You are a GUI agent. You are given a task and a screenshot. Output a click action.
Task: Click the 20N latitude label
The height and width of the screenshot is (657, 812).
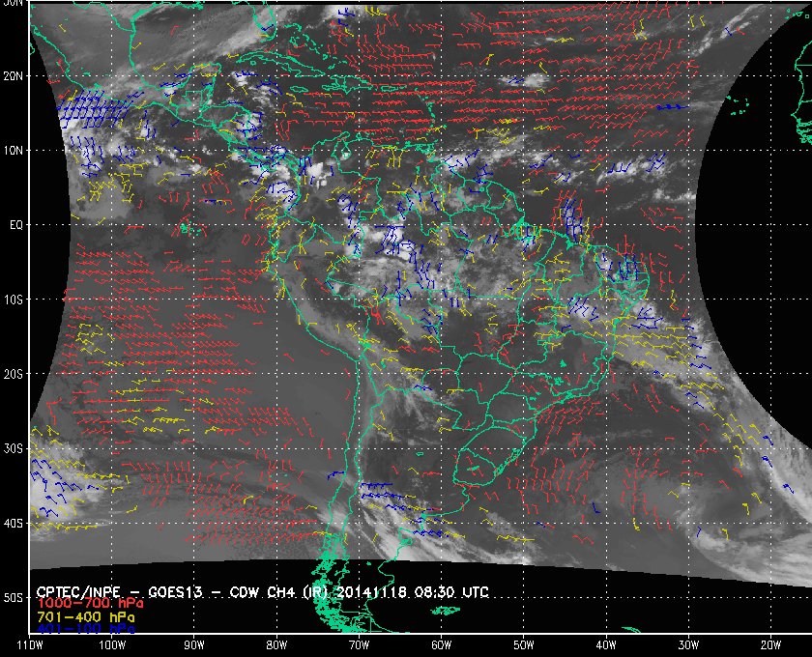click(x=13, y=76)
